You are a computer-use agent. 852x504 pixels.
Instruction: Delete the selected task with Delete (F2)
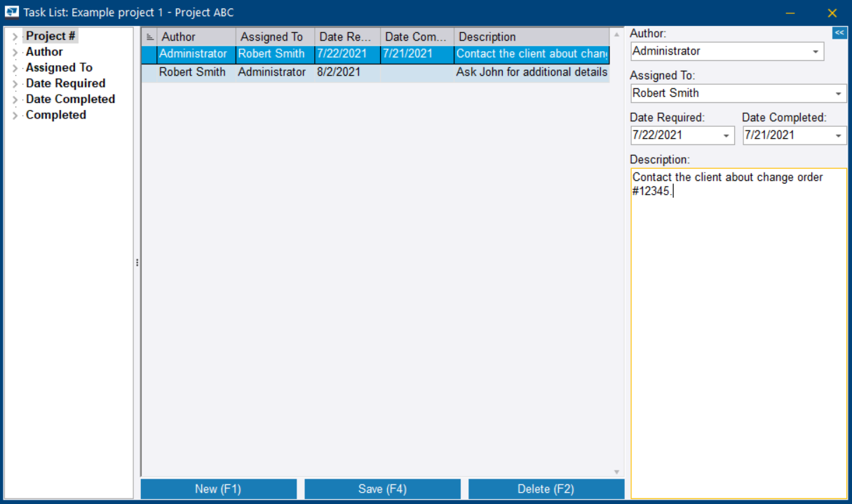pos(546,489)
